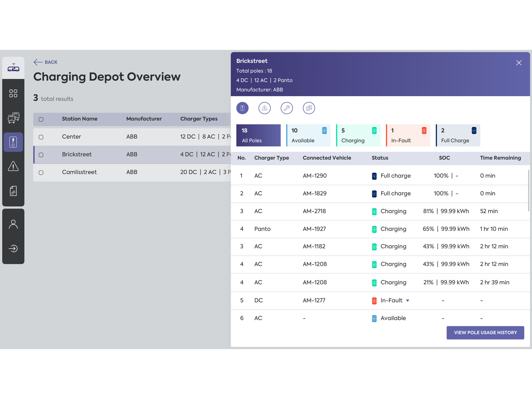Go back using the BACK link
Viewport: 532px width, 399px height.
[45, 62]
